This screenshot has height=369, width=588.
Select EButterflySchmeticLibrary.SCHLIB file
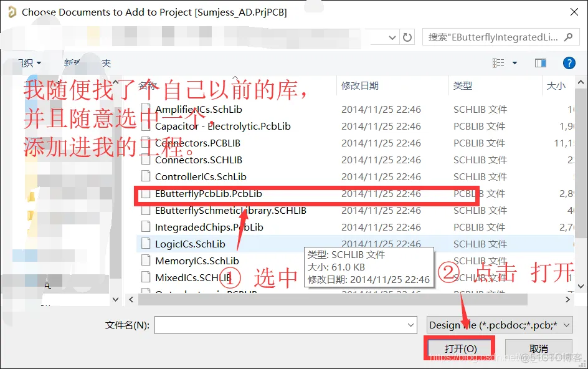point(230,211)
